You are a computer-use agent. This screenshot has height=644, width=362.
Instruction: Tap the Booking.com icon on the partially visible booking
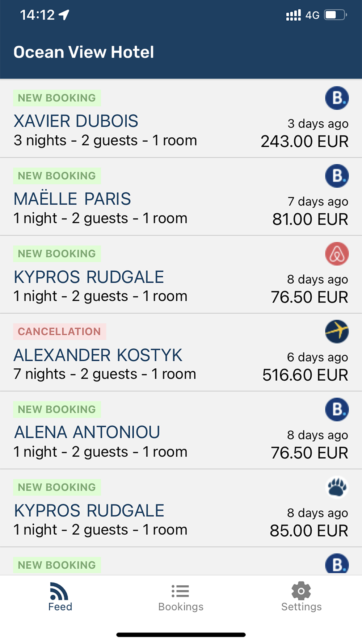[x=337, y=564]
